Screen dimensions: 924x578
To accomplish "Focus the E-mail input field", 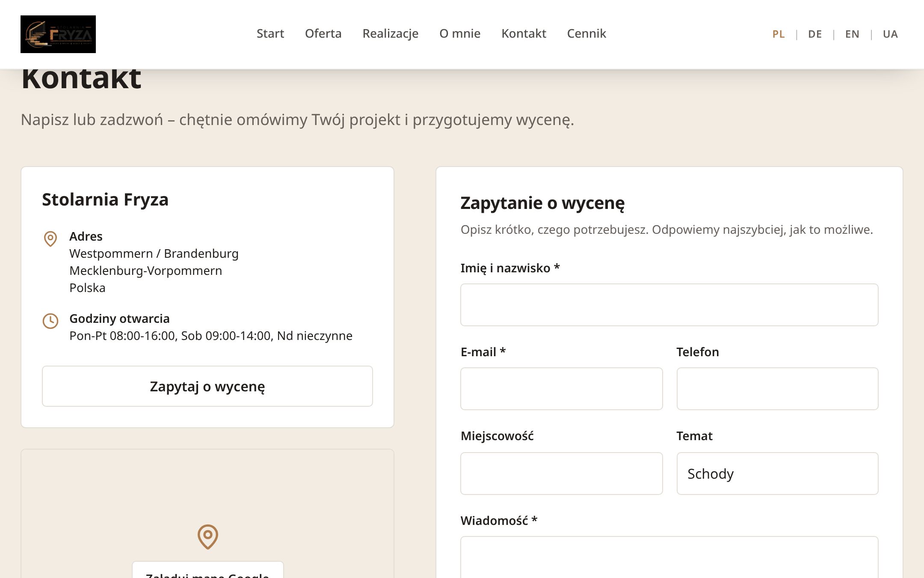I will click(562, 389).
